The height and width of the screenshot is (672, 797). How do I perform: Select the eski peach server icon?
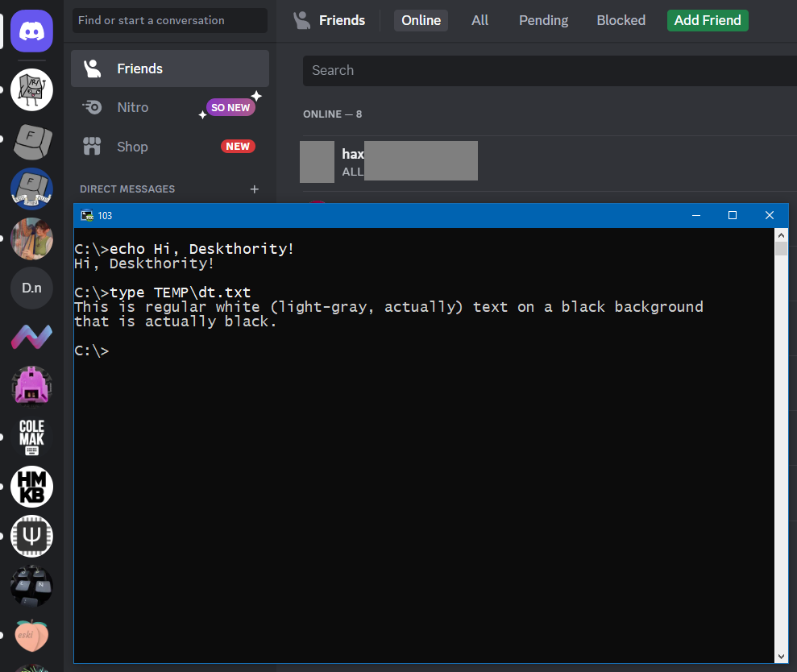(x=31, y=636)
